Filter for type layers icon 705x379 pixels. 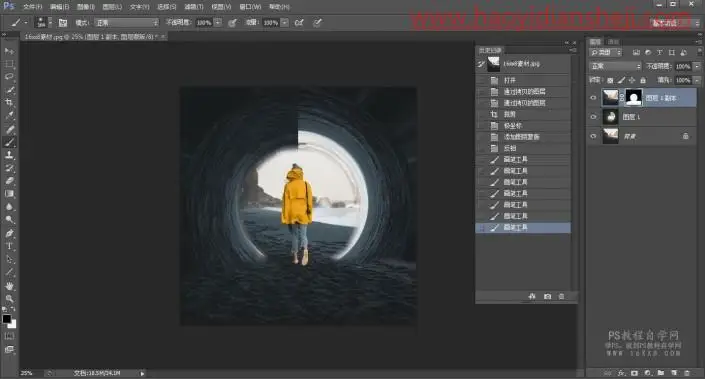660,53
